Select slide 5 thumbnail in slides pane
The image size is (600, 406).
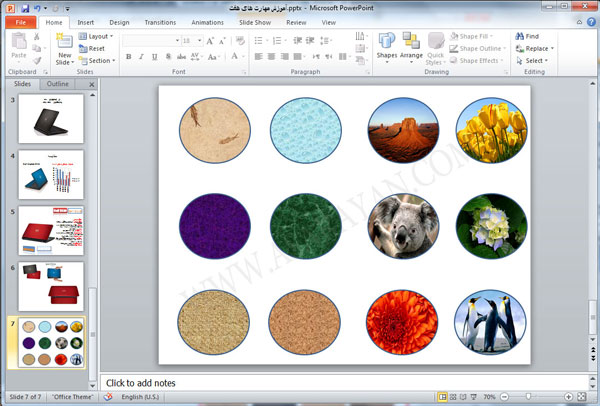[50, 229]
